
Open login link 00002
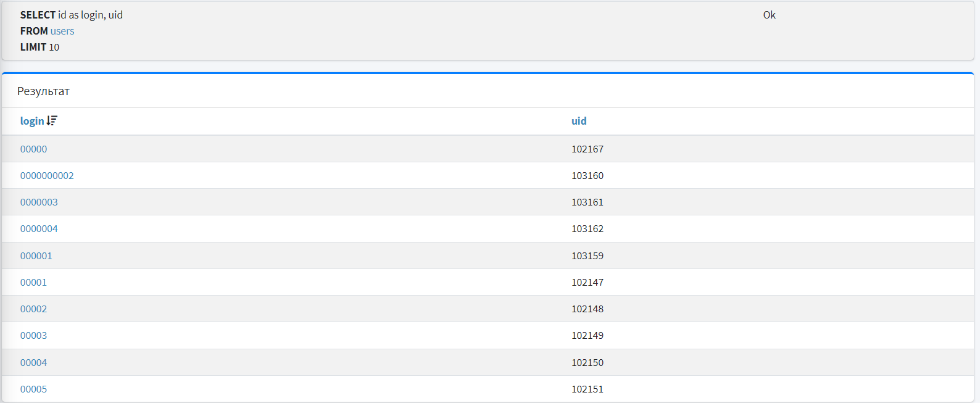[33, 309]
